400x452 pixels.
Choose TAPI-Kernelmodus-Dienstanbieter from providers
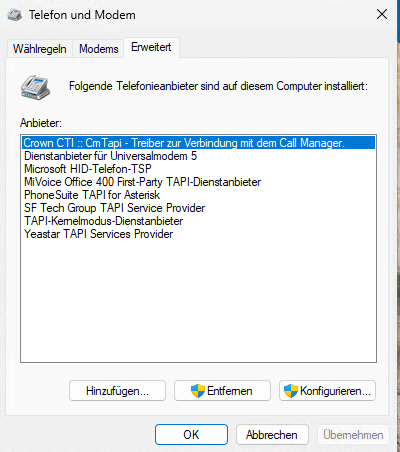point(199,221)
